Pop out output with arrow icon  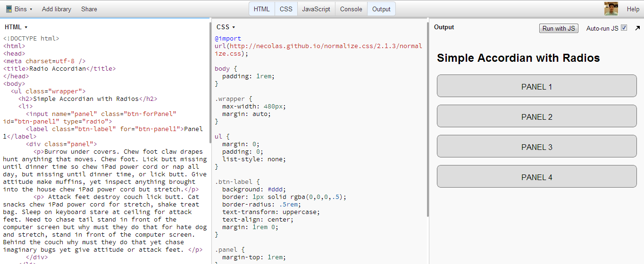pyautogui.click(x=637, y=28)
